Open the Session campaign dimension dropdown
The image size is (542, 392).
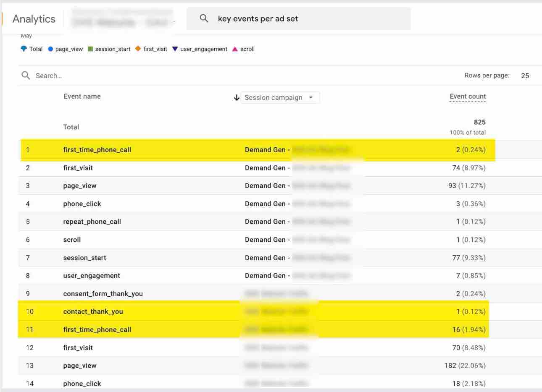280,97
